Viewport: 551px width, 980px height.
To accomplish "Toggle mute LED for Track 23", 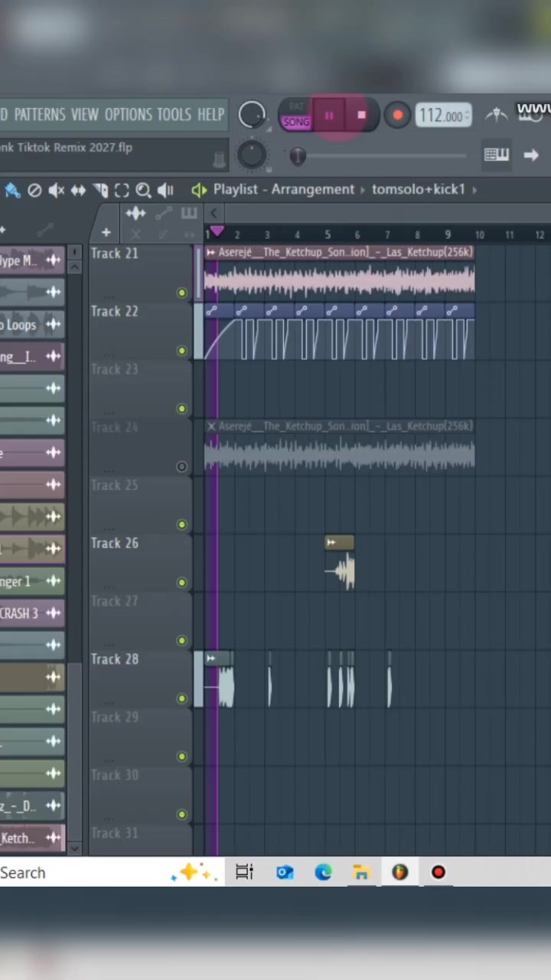I will pyautogui.click(x=181, y=409).
